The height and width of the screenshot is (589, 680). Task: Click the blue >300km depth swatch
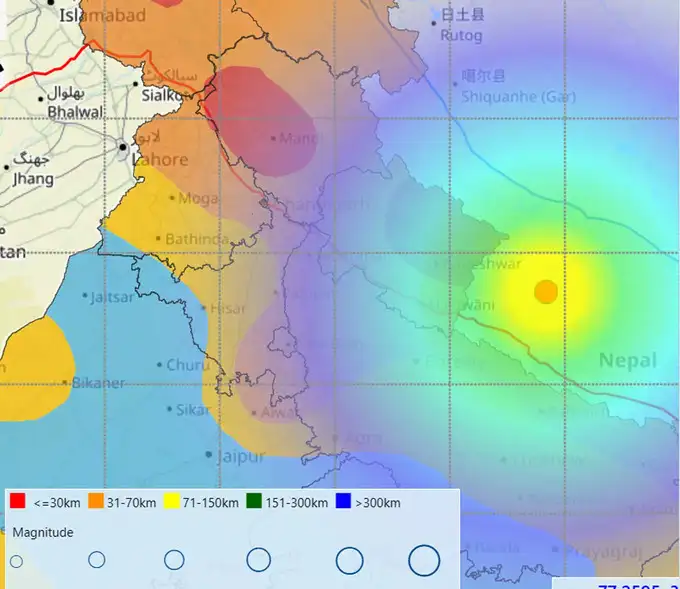pos(343,502)
